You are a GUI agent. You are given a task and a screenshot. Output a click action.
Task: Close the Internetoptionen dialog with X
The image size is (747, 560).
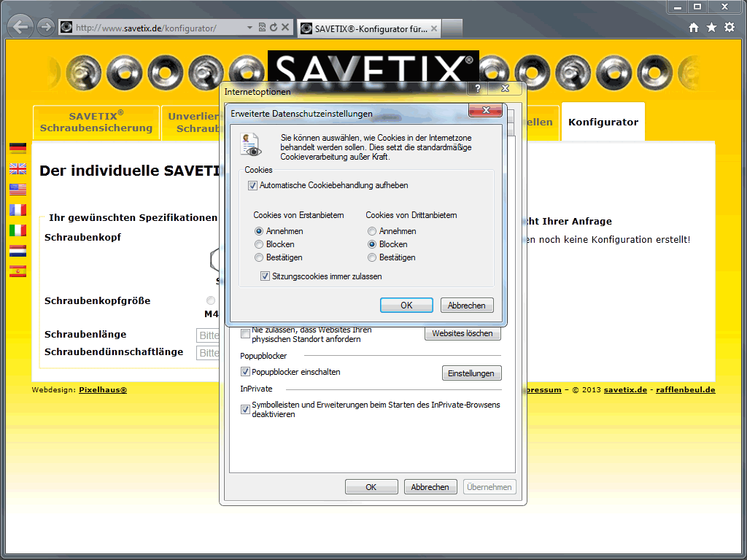[505, 88]
